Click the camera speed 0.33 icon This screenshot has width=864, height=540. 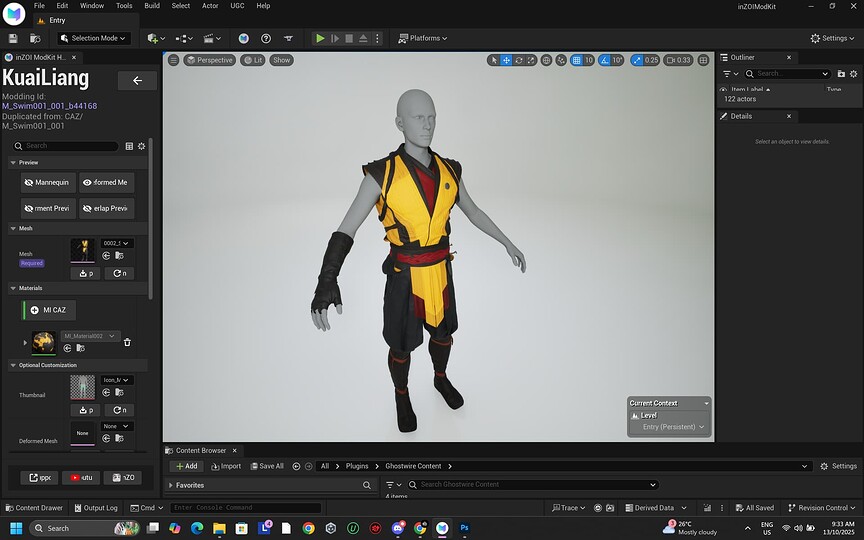click(x=679, y=60)
